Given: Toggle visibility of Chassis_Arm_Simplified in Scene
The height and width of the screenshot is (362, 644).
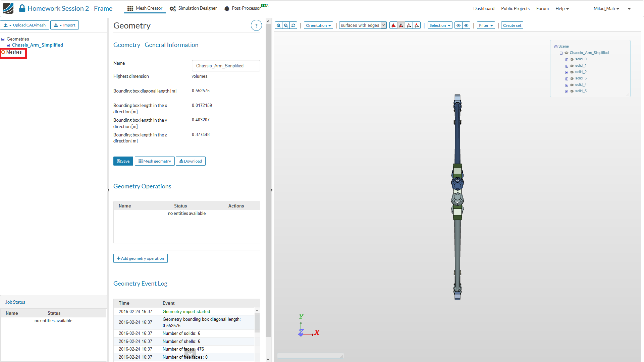Looking at the screenshot, I should point(567,53).
